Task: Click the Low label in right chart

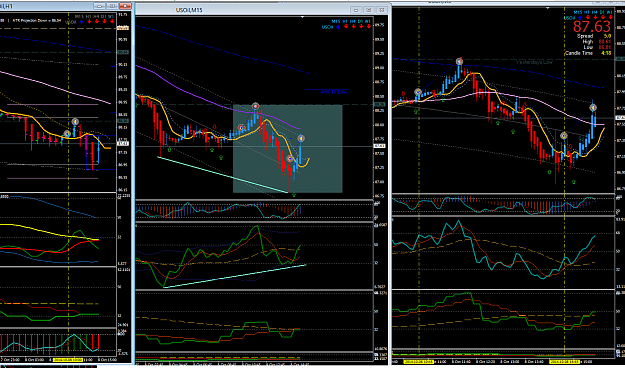Action: pos(588,47)
